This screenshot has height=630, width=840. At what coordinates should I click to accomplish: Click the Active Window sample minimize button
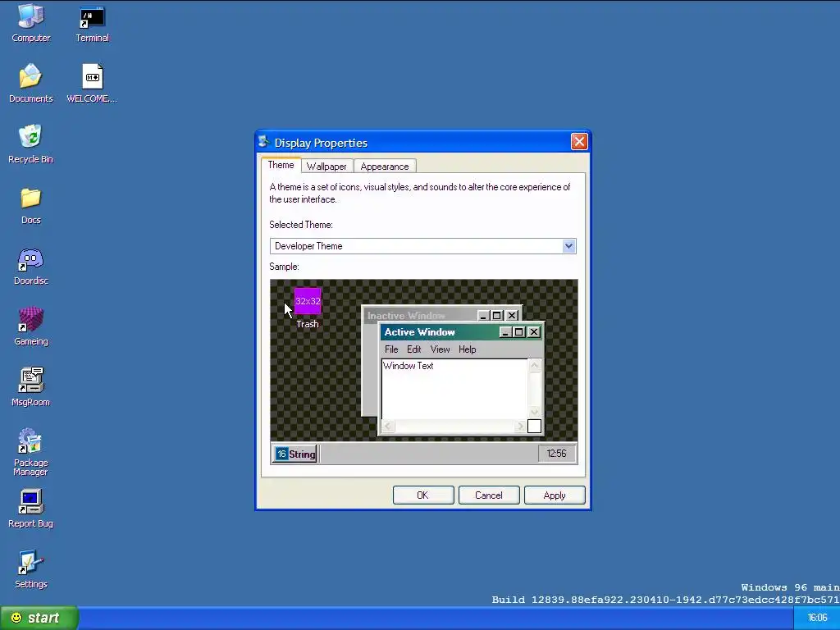505,332
